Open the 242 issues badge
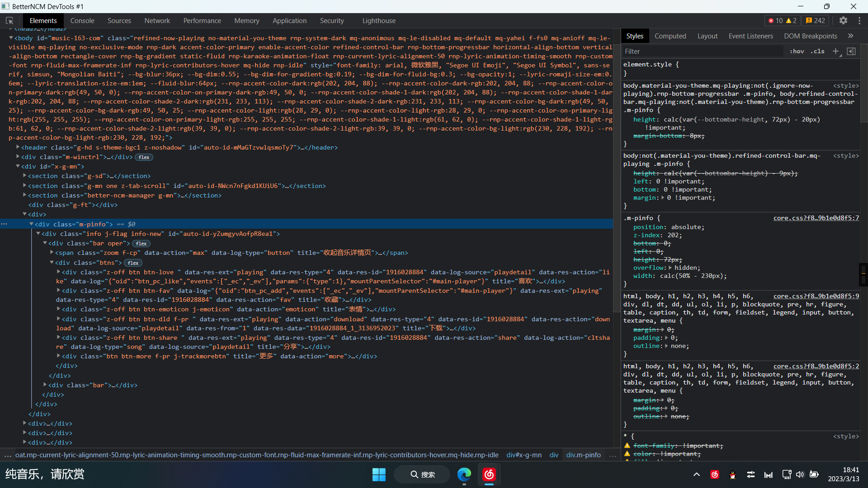Viewport: 868px width, 488px height. [x=815, y=20]
